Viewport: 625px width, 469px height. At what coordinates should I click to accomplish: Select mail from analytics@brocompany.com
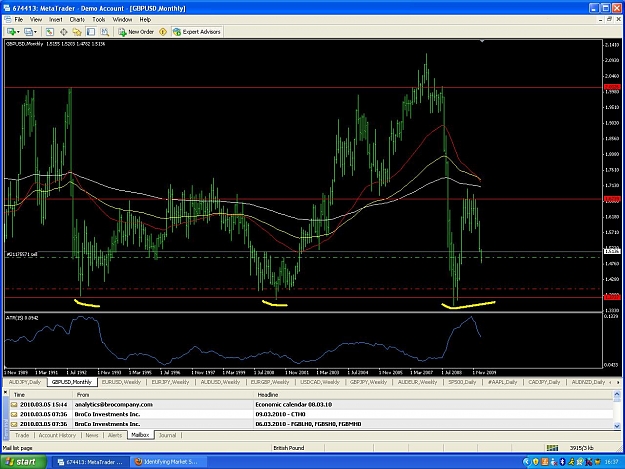(114, 404)
